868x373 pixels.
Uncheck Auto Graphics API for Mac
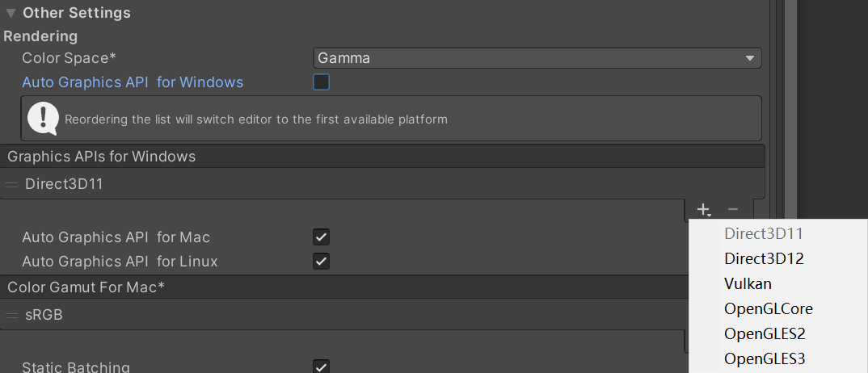(x=321, y=237)
